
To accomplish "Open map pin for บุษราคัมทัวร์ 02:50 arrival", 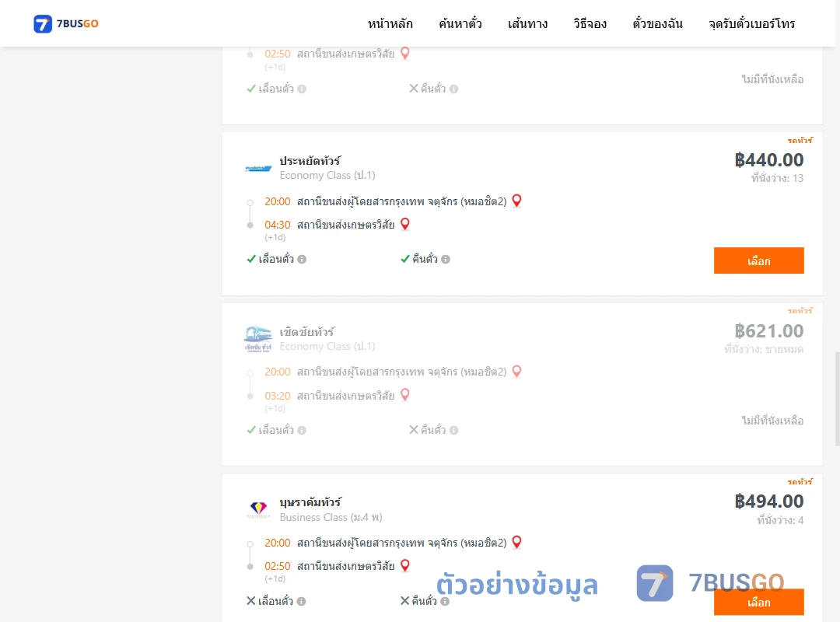I will pyautogui.click(x=405, y=565).
